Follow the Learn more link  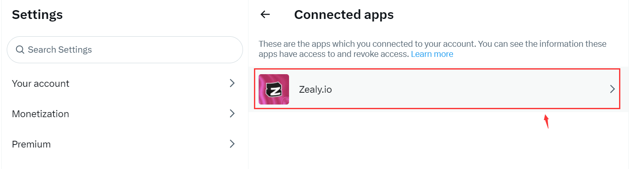tap(432, 54)
